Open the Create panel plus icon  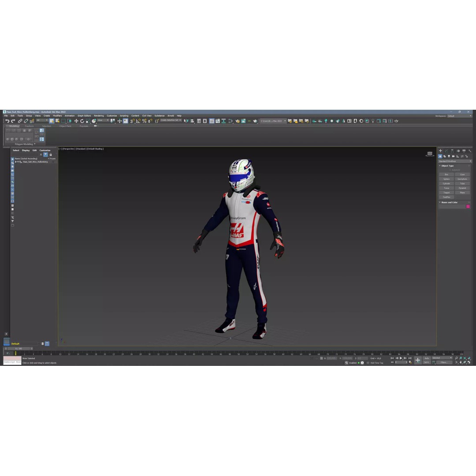pyautogui.click(x=440, y=151)
